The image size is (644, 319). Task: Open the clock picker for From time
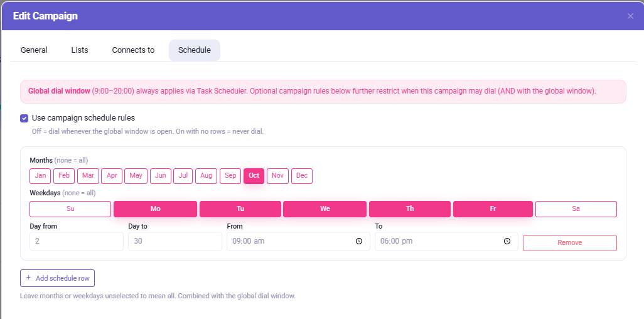click(359, 241)
